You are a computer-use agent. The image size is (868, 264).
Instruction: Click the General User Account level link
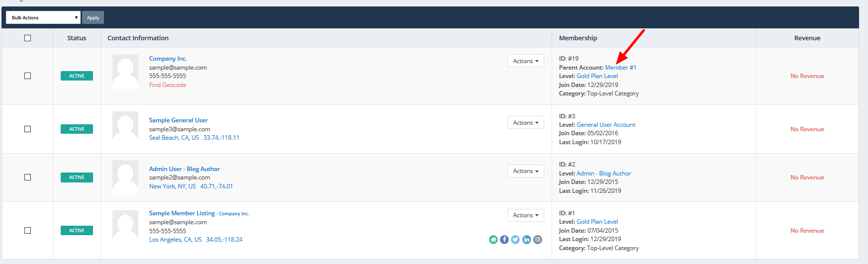coord(606,125)
